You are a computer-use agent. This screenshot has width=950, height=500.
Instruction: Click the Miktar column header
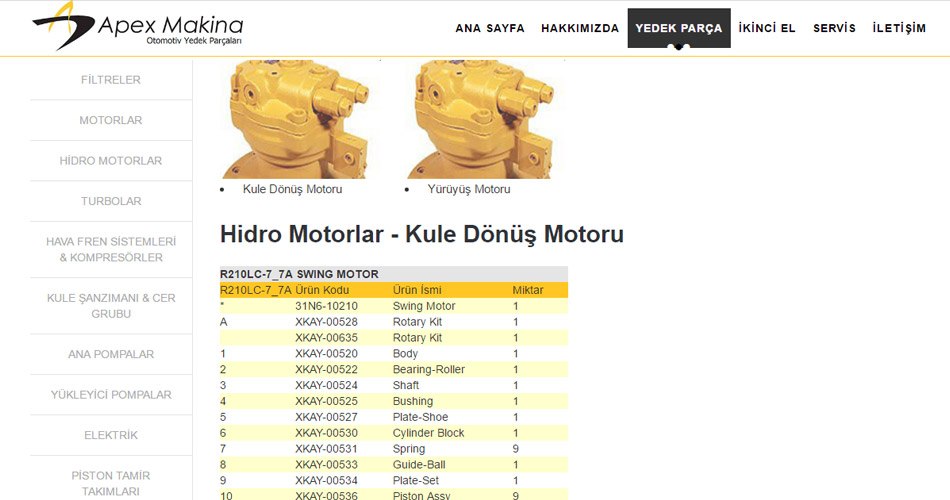[x=528, y=290]
